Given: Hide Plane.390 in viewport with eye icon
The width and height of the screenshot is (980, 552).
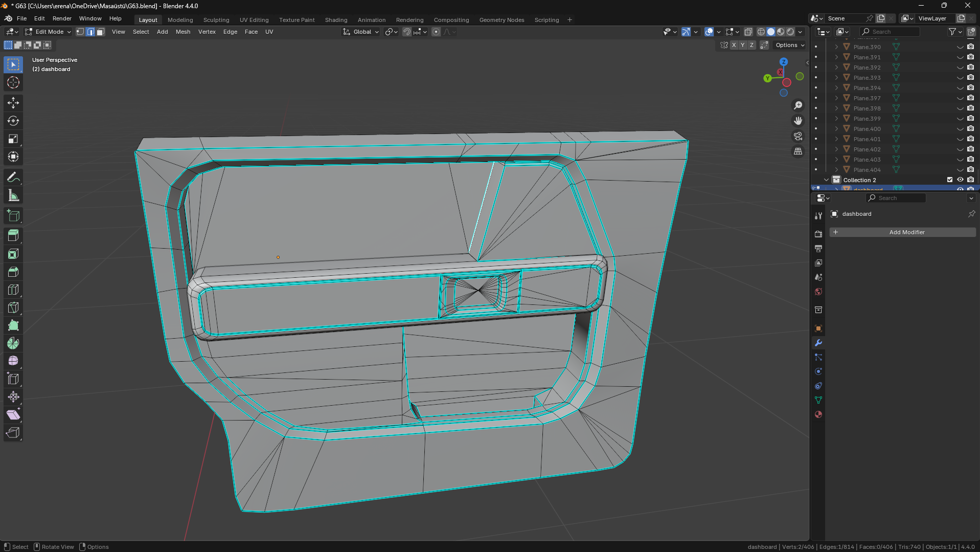Looking at the screenshot, I should click(x=960, y=47).
